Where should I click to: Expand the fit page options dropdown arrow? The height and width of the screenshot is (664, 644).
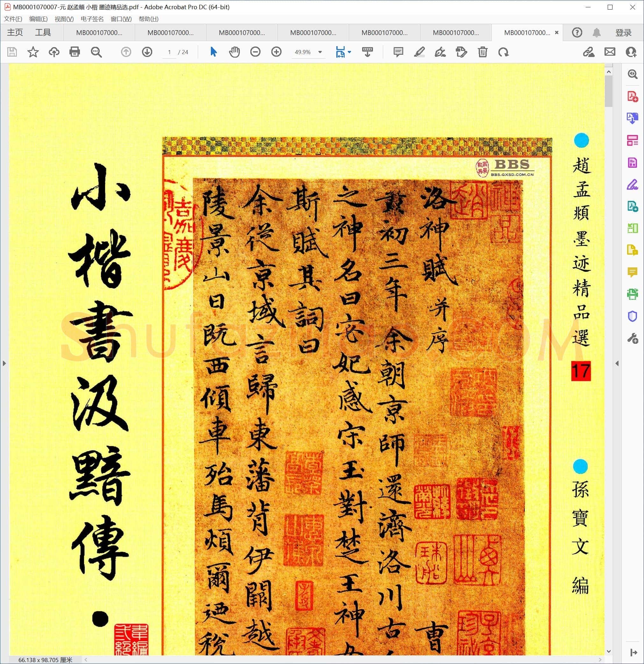349,52
